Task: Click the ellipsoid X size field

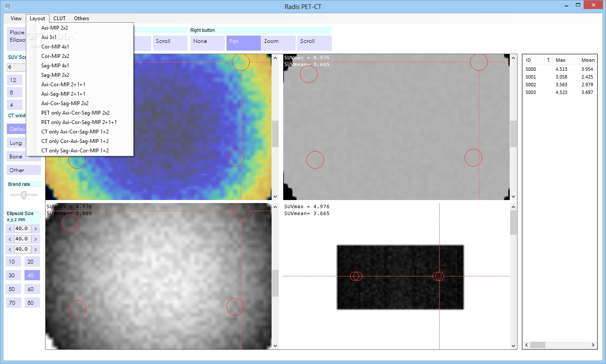Action: 23,229
